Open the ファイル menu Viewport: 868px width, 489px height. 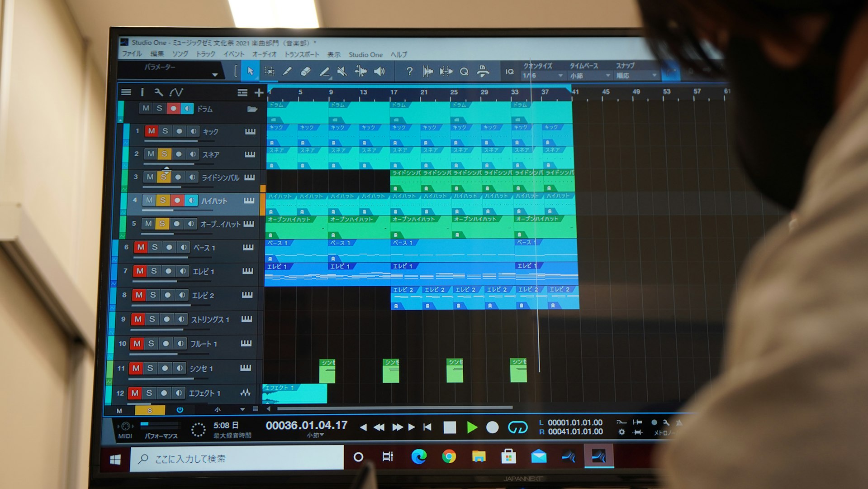click(x=132, y=53)
